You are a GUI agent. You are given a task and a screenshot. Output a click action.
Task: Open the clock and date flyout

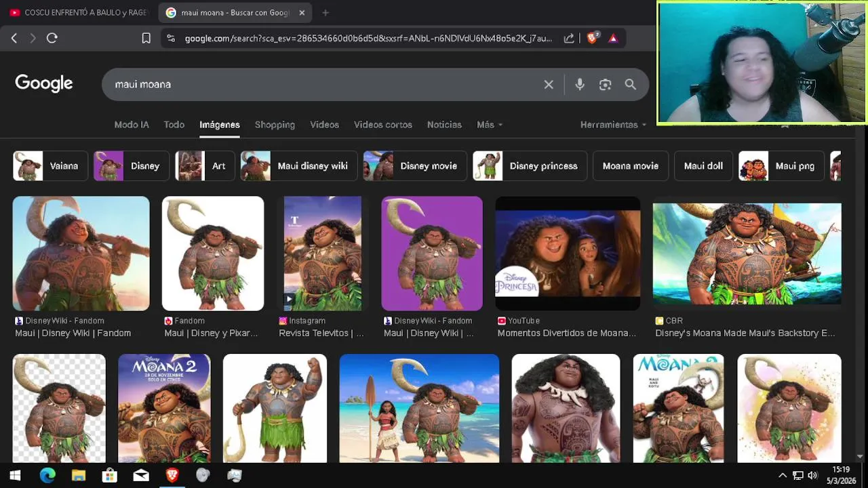(x=841, y=475)
